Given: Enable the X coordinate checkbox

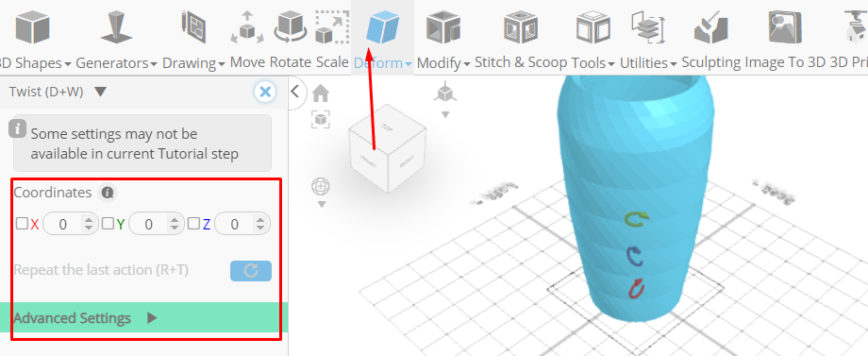Looking at the screenshot, I should point(22,224).
